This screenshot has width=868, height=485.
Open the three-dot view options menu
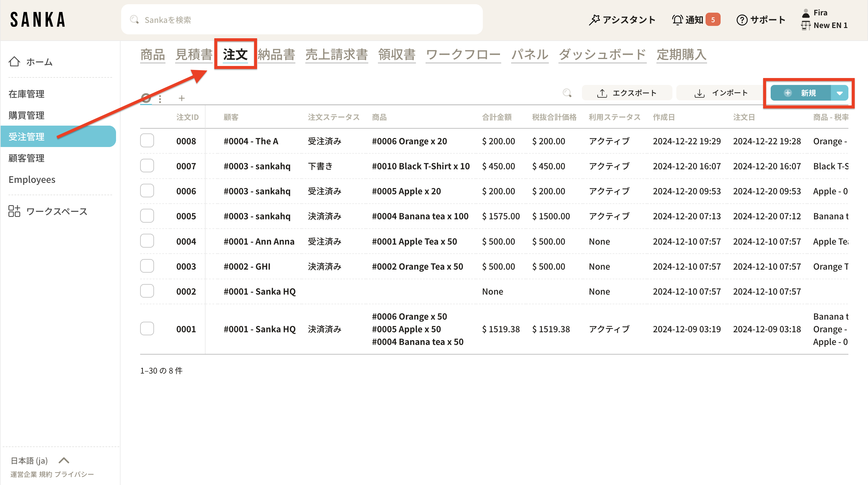(160, 99)
